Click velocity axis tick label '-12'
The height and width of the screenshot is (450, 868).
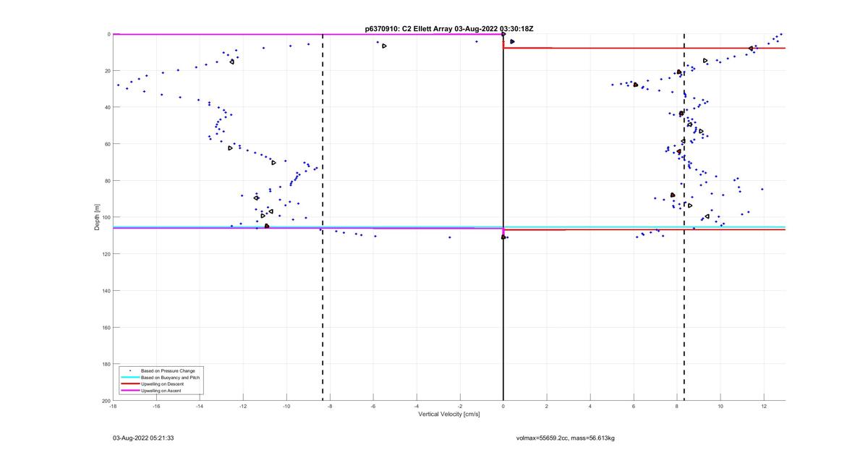[x=243, y=407]
